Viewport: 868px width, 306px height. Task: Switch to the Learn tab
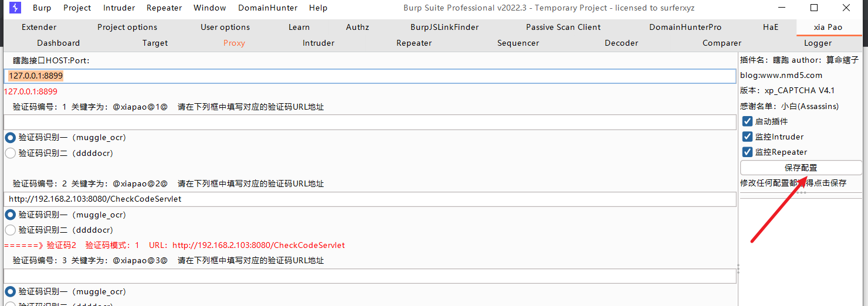(299, 27)
